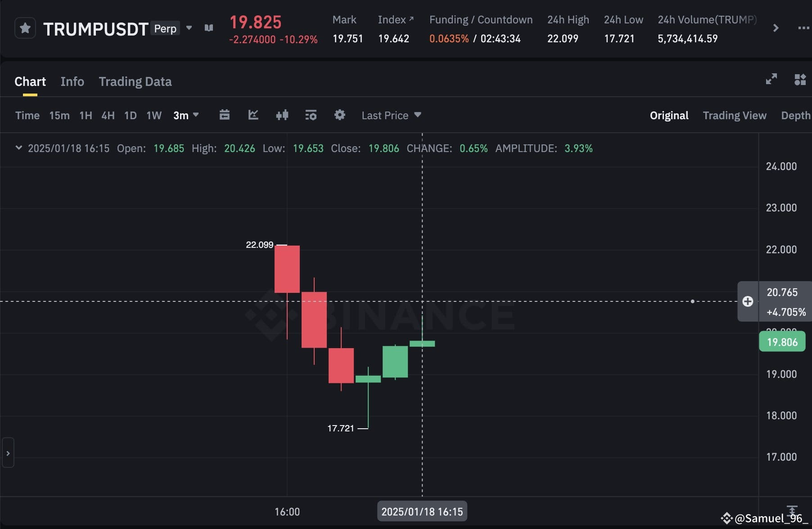This screenshot has height=529, width=812.
Task: Open the Last Price dropdown
Action: (x=391, y=115)
